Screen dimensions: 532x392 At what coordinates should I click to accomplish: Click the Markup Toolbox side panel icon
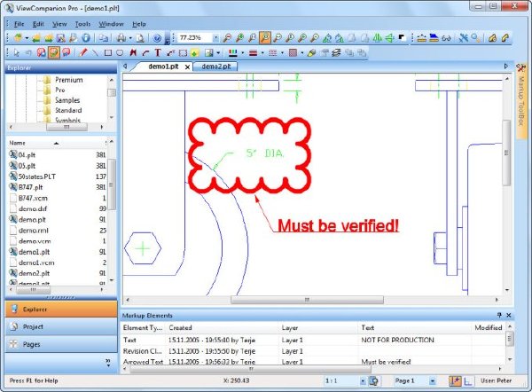click(x=521, y=68)
